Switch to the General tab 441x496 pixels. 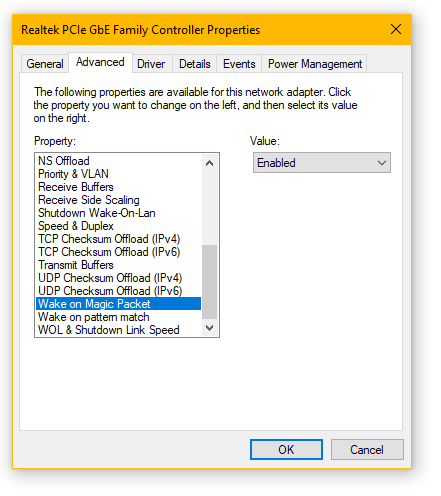pos(45,64)
